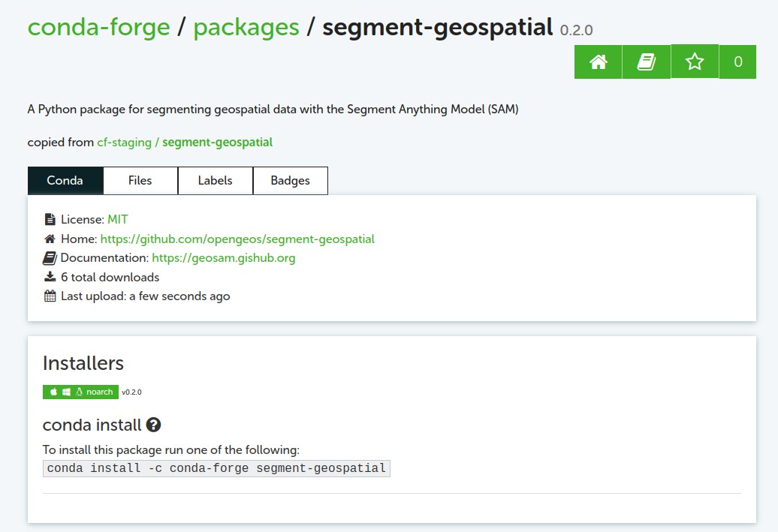Open the documentation book icon button
778x532 pixels.
pyautogui.click(x=646, y=62)
